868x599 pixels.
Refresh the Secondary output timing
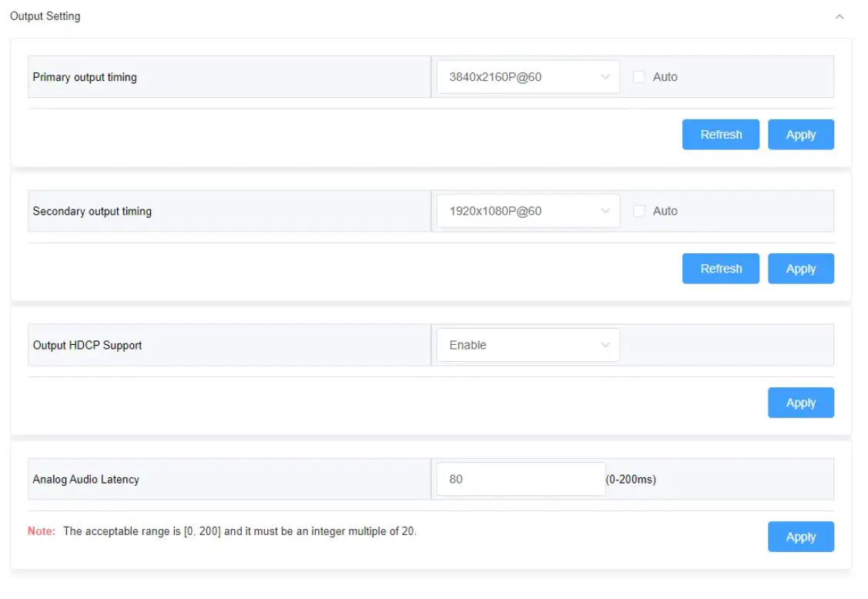[721, 269]
